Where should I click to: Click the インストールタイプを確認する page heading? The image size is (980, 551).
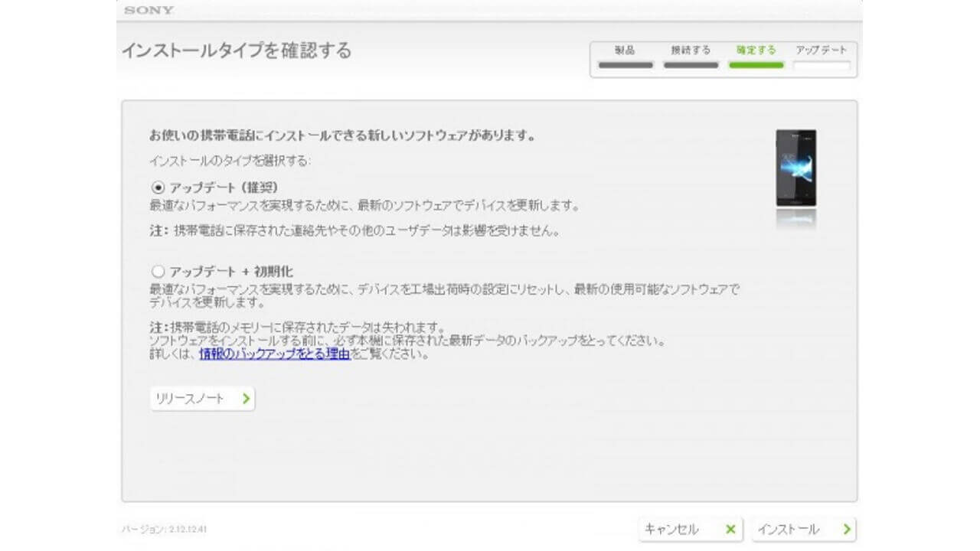pos(238,51)
